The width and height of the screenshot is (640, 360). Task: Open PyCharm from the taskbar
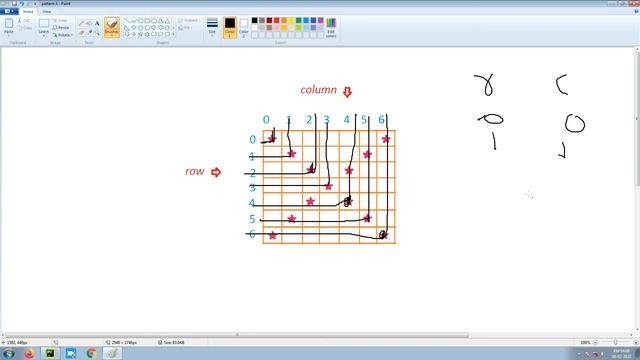coord(50,353)
